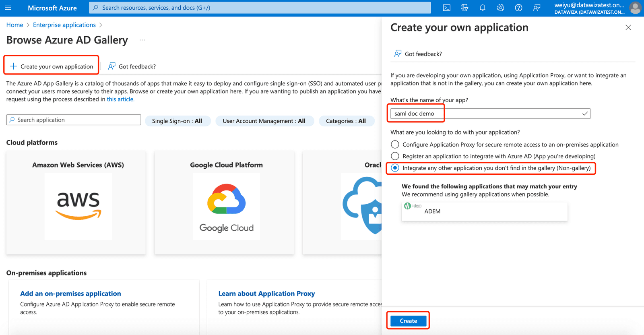Select Register an application to integrate radio

[x=395, y=156]
